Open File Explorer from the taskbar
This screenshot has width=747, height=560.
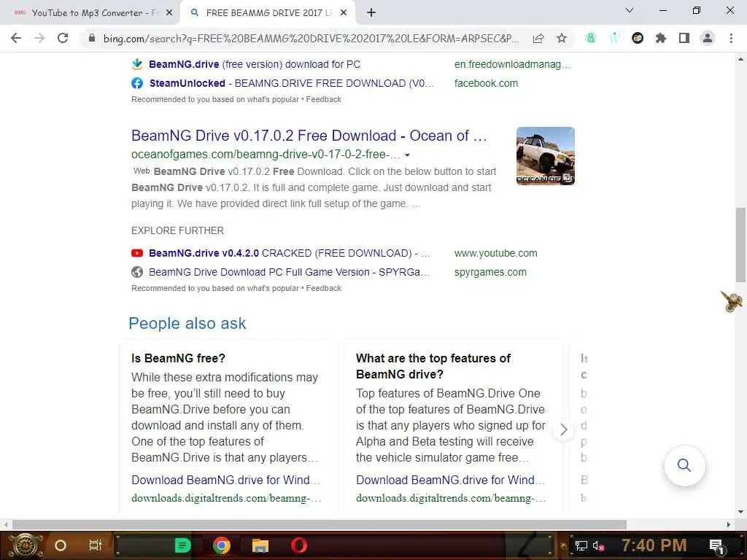260,545
